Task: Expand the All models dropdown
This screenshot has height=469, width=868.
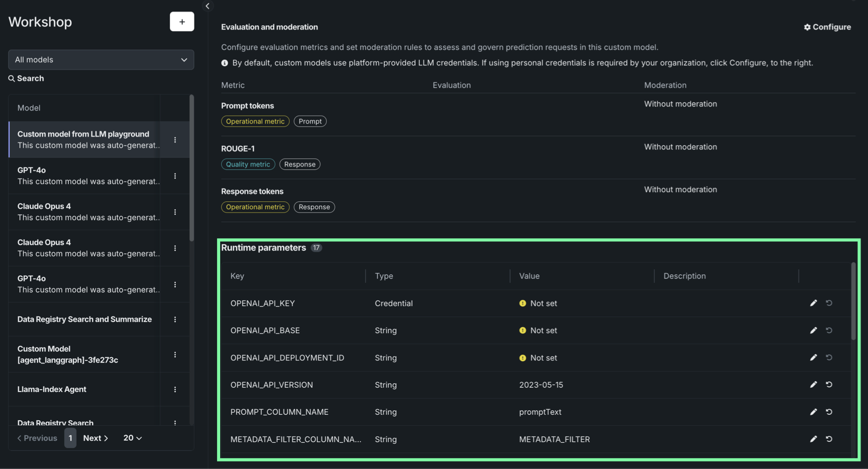Action: (101, 60)
